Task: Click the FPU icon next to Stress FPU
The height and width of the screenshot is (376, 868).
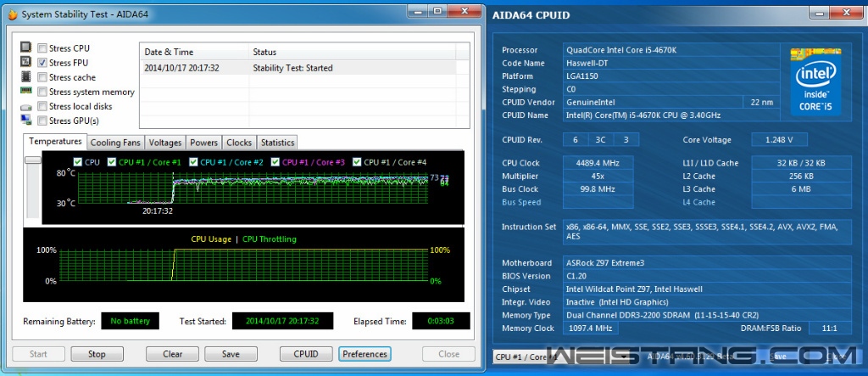Action: tap(25, 63)
